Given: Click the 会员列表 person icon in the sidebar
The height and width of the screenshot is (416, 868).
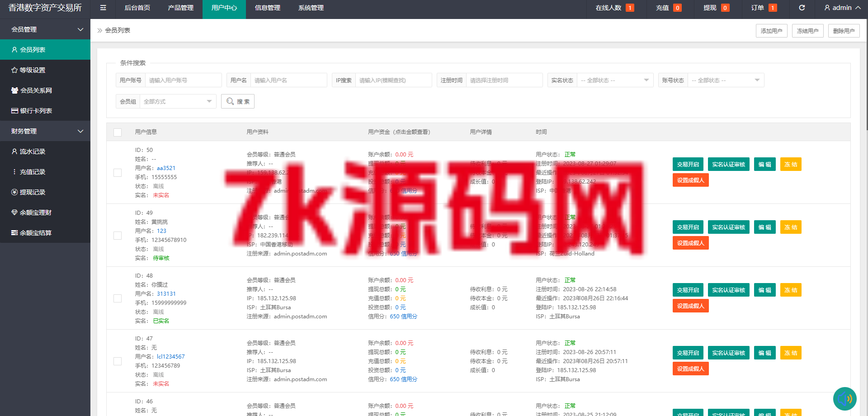Looking at the screenshot, I should click(x=14, y=50).
